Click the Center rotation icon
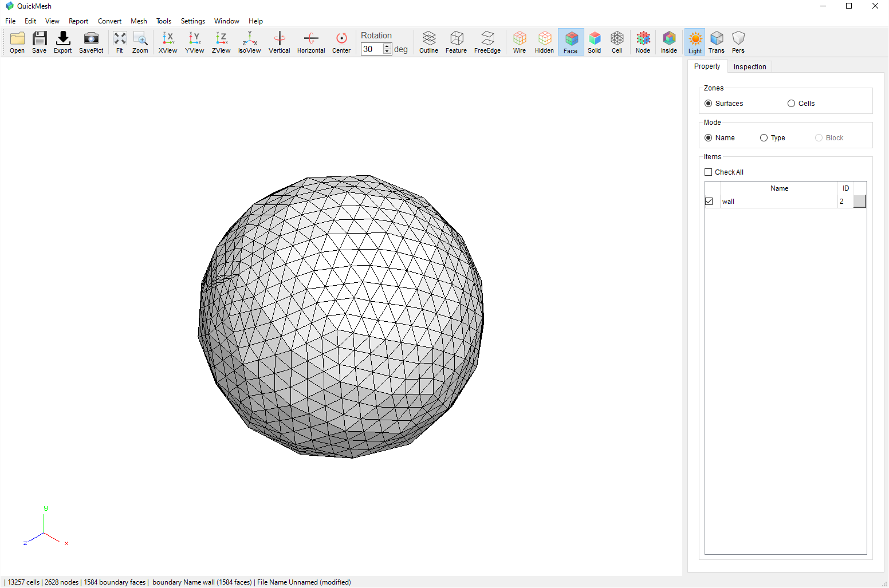Screen dimensions: 889x588 [x=341, y=42]
